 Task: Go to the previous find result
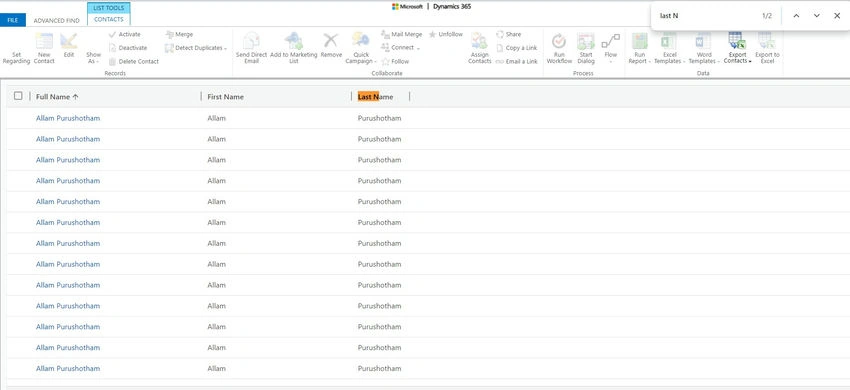point(796,16)
